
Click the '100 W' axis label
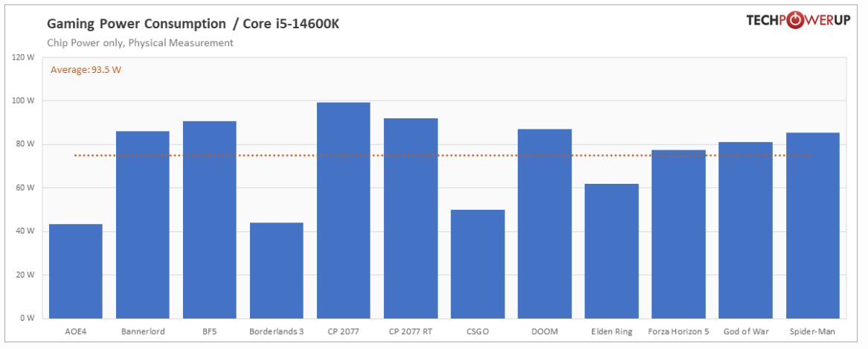point(24,100)
